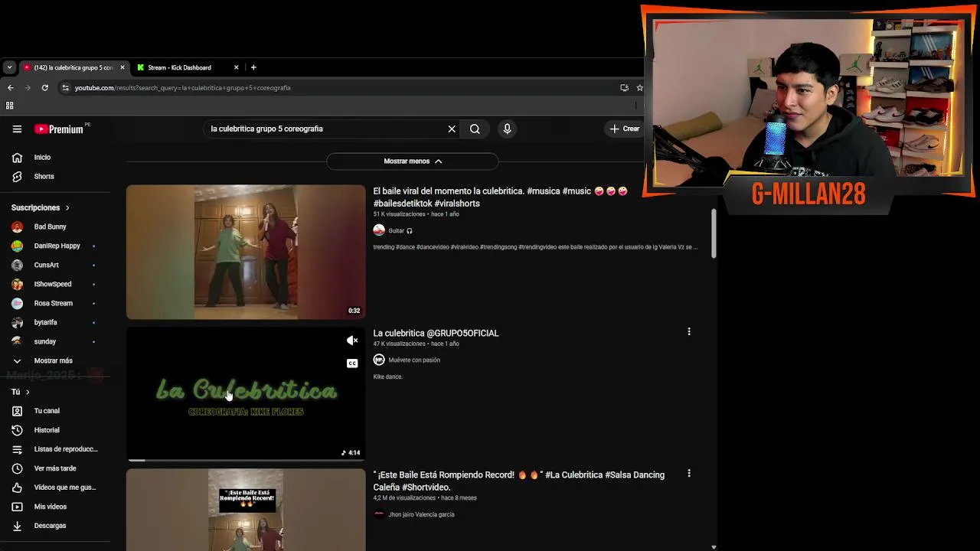Open the browser apps grid icon
This screenshot has width=980, height=551.
(9, 106)
